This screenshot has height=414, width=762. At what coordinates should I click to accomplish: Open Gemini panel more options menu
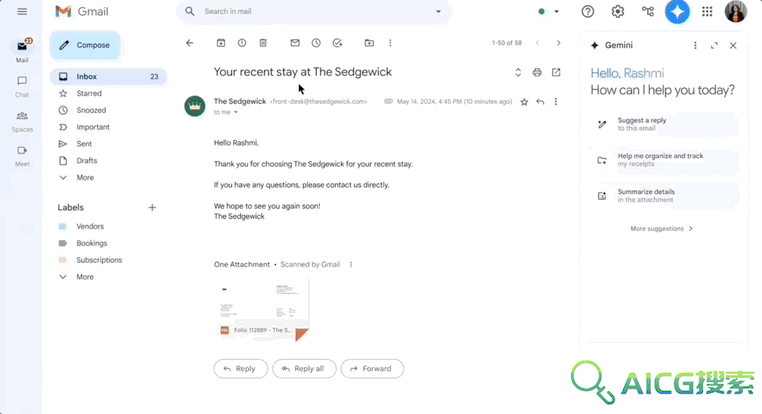point(695,45)
